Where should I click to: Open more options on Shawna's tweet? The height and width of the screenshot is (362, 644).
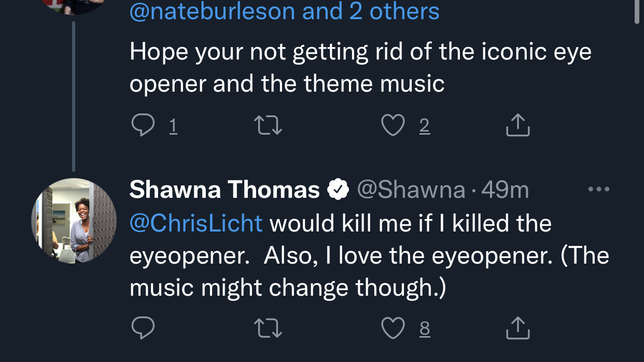(599, 190)
